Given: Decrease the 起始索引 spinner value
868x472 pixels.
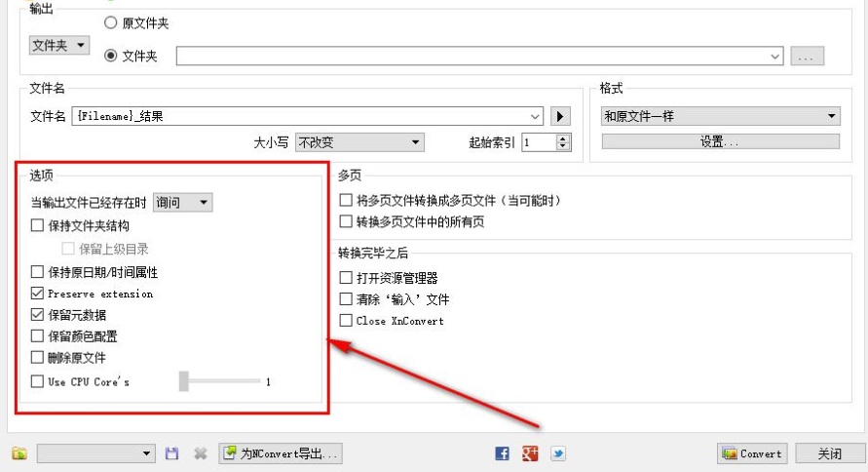Looking at the screenshot, I should [x=563, y=146].
